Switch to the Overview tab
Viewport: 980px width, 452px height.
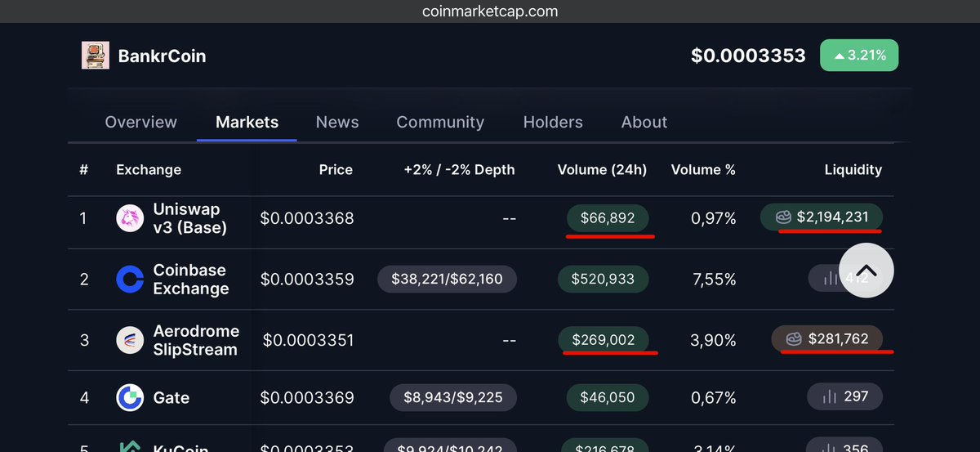[140, 122]
